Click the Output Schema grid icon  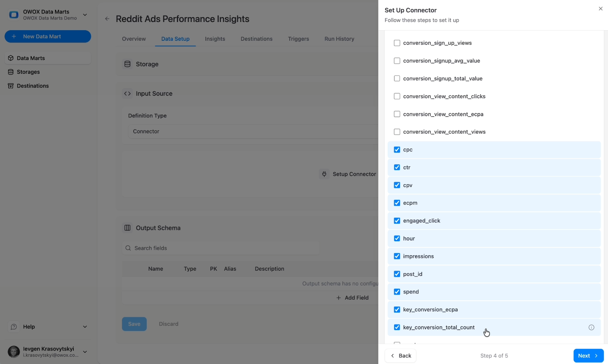[127, 228]
